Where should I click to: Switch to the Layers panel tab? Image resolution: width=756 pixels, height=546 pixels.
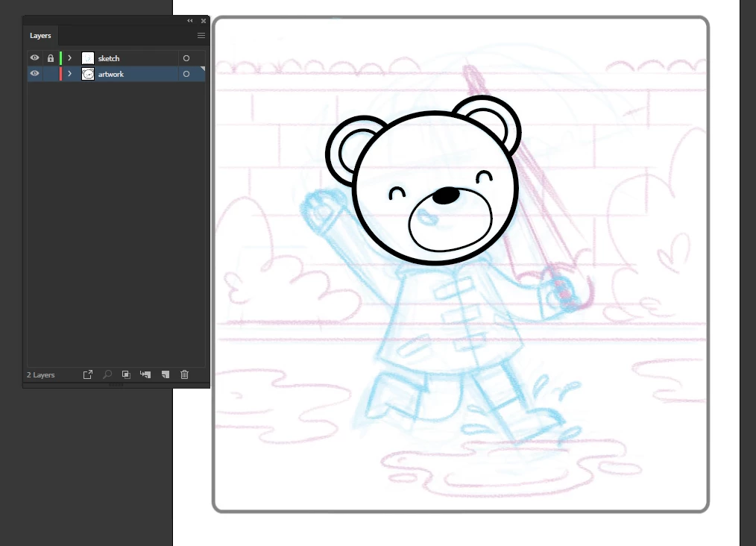coord(40,35)
